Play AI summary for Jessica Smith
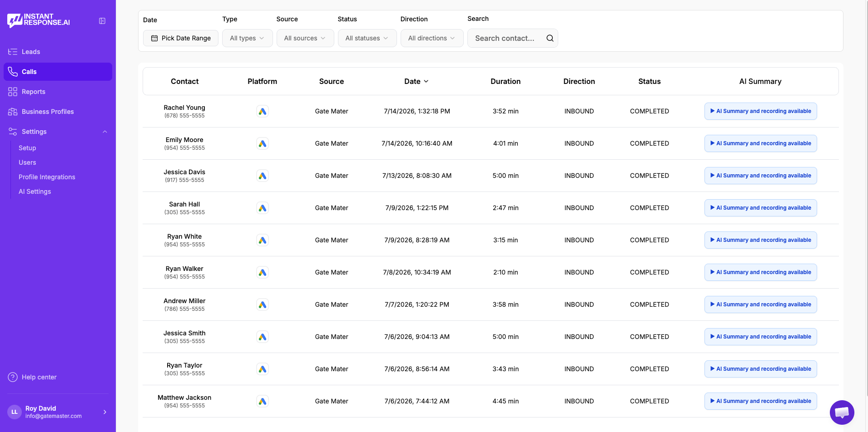868x432 pixels. pyautogui.click(x=760, y=337)
